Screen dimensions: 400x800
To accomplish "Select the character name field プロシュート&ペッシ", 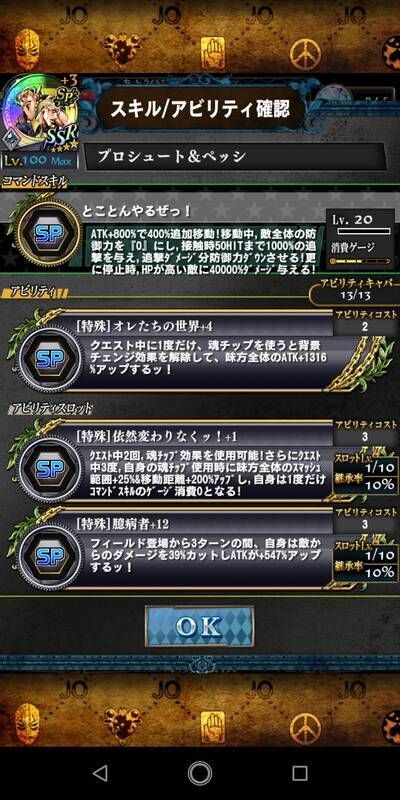I will [235, 157].
